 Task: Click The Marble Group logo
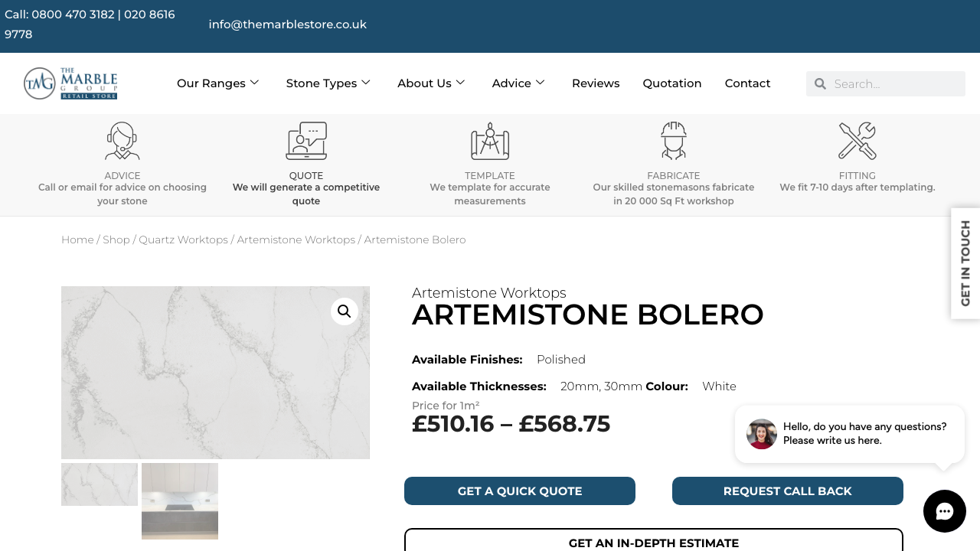tap(70, 83)
